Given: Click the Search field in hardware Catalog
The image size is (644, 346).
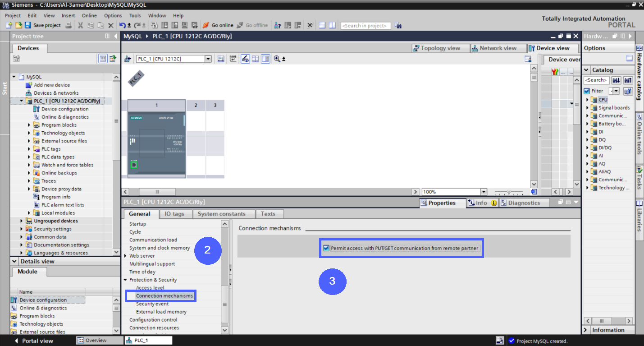Looking at the screenshot, I should (596, 80).
